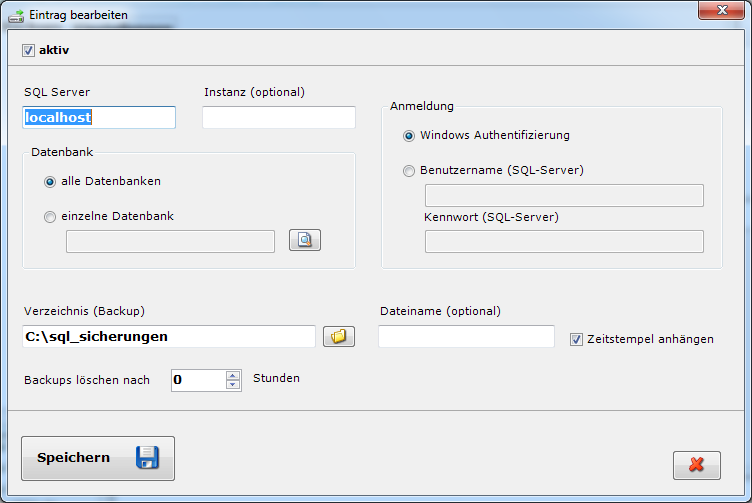Image resolution: width=752 pixels, height=503 pixels.
Task: Decrease hours with the spinner down arrow
Action: [x=233, y=385]
